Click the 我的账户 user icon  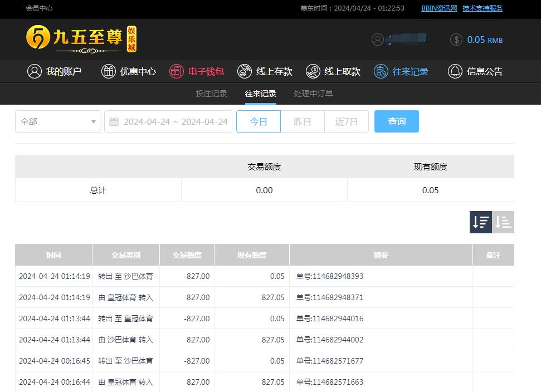pos(35,71)
